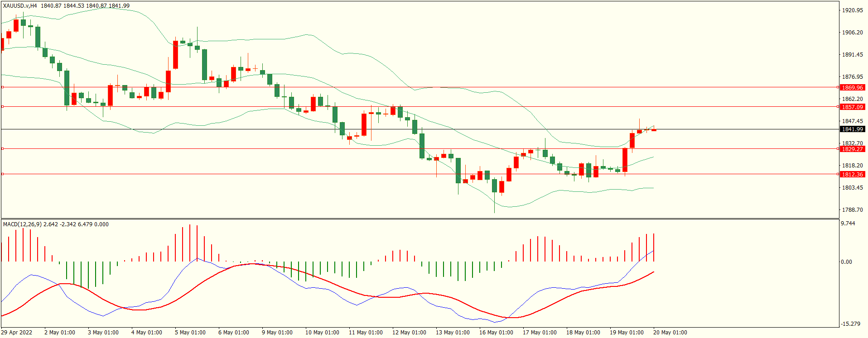Select left handle of 1857.09 horizontal line
868x338 pixels.
2,106
